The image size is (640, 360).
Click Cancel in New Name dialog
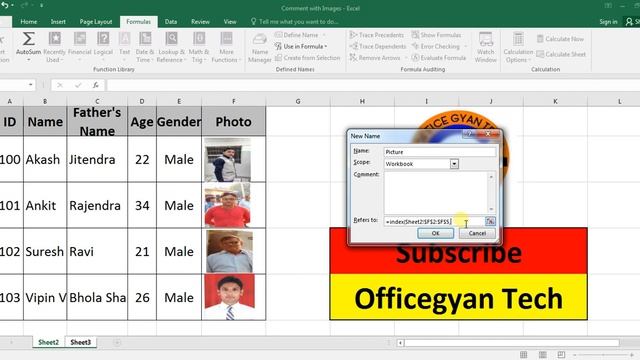coord(477,233)
